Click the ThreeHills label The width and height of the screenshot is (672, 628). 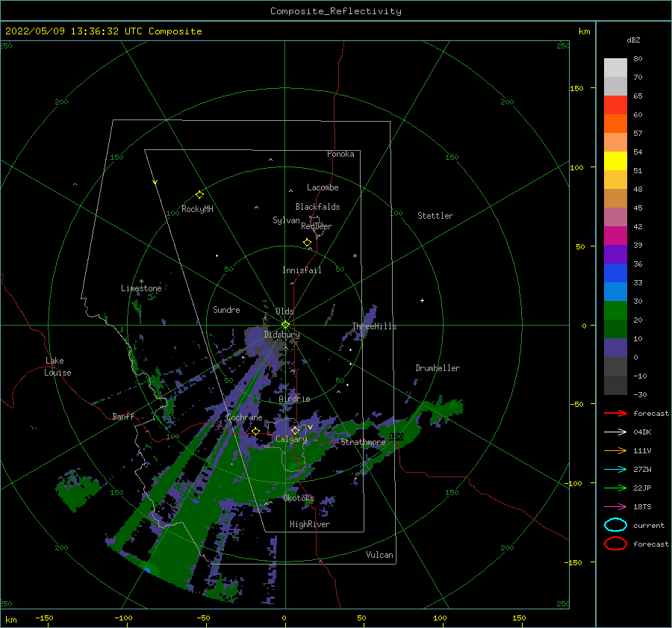[x=374, y=326]
